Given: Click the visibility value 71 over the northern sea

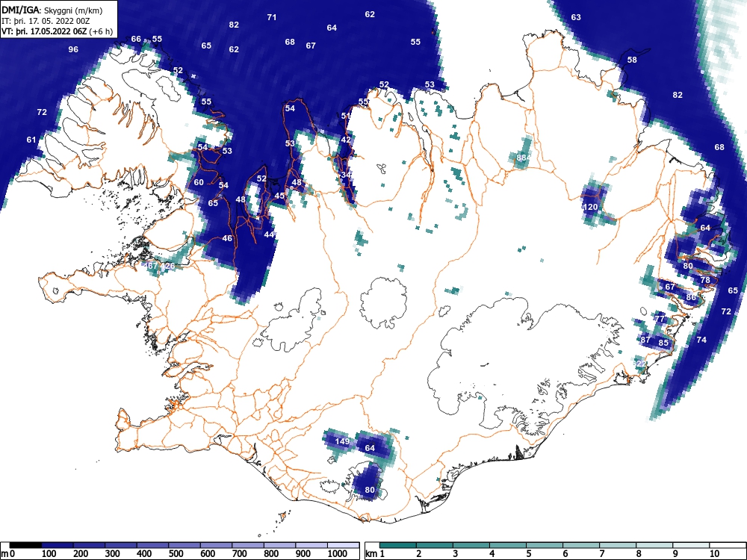Looking at the screenshot, I should tap(272, 18).
